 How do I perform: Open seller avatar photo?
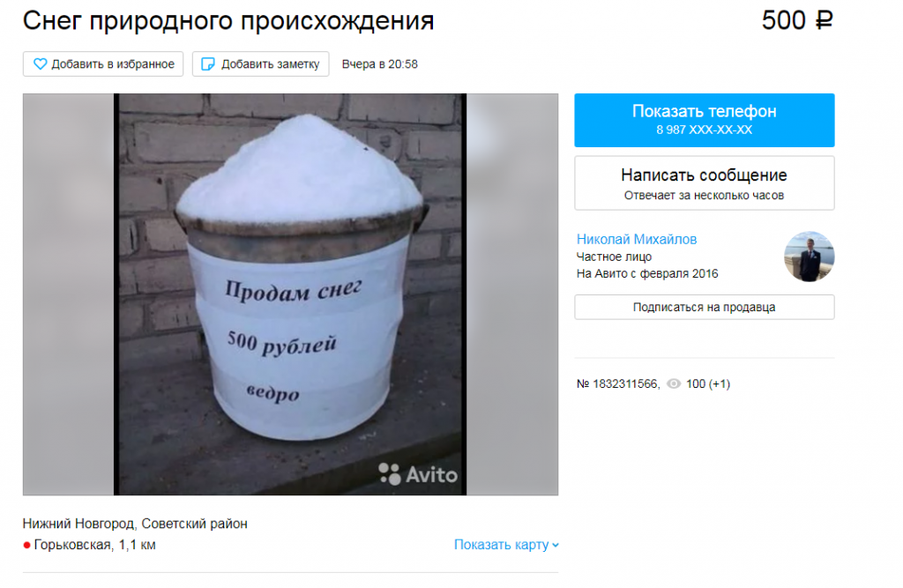(810, 257)
